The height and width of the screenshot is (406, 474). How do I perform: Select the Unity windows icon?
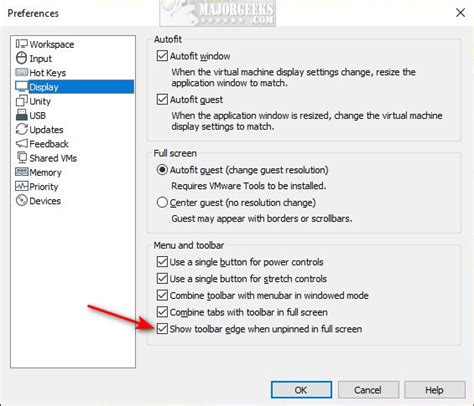[22, 101]
